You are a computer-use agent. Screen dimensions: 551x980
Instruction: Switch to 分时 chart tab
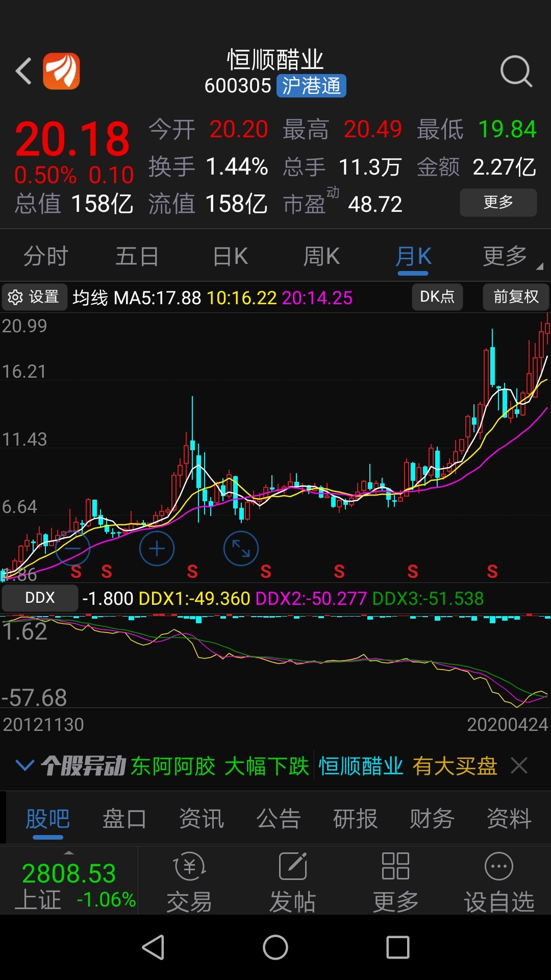click(x=46, y=256)
